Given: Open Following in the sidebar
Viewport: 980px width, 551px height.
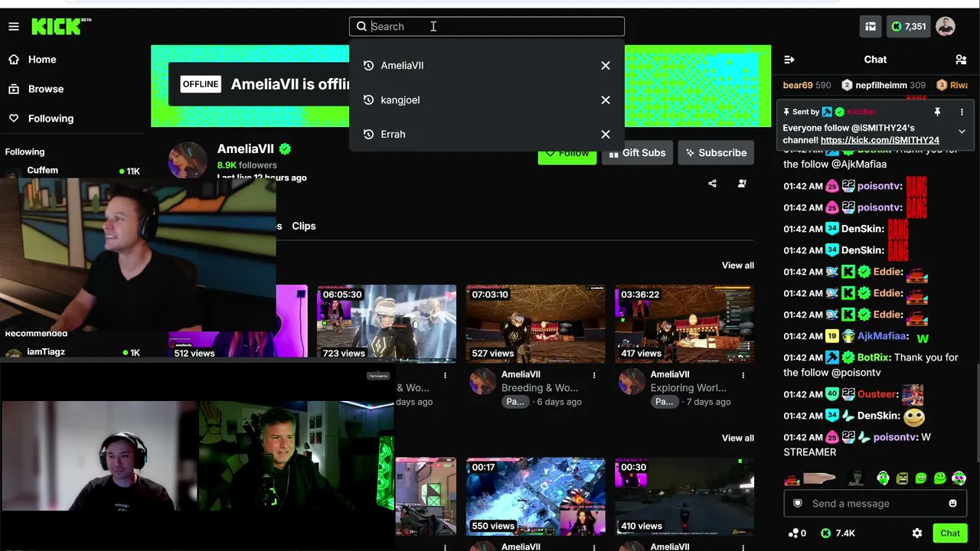Looking at the screenshot, I should coord(51,119).
